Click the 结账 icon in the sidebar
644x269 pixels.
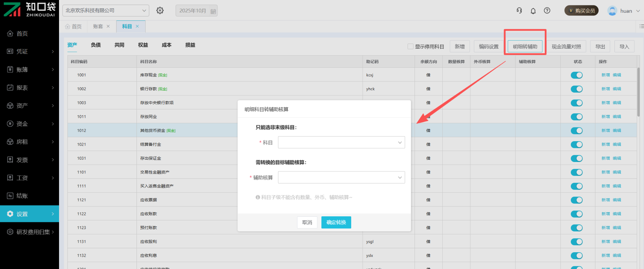10,196
